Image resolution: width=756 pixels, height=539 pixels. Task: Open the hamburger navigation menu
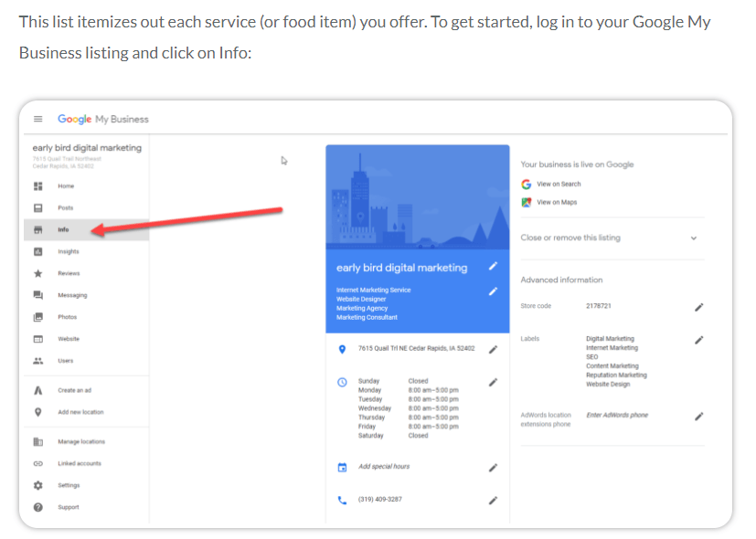(37, 119)
